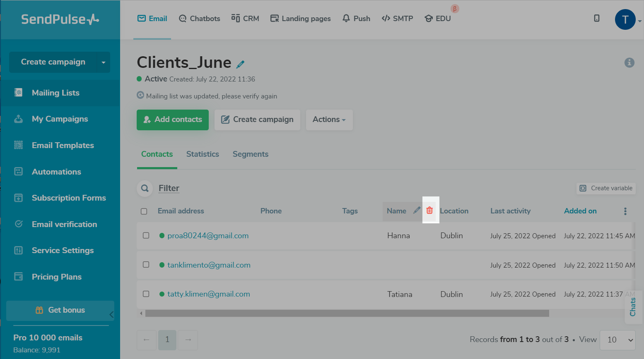Open the Segments tab

(x=250, y=154)
